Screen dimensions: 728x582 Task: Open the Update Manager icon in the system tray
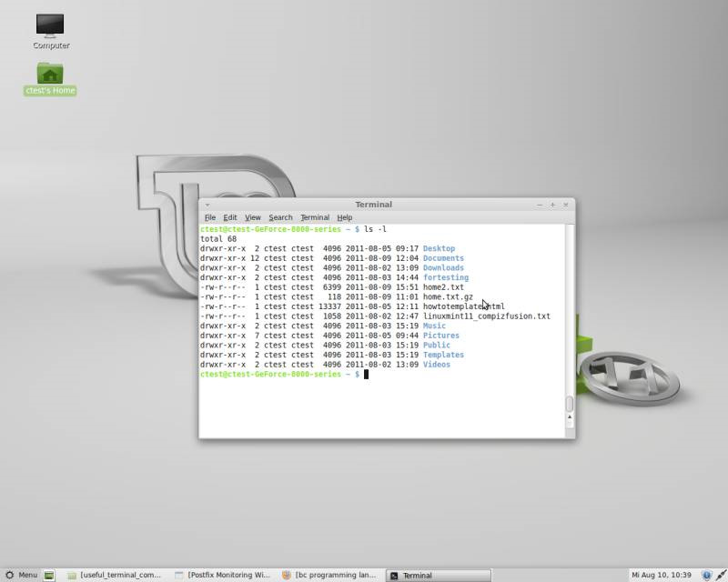707,574
